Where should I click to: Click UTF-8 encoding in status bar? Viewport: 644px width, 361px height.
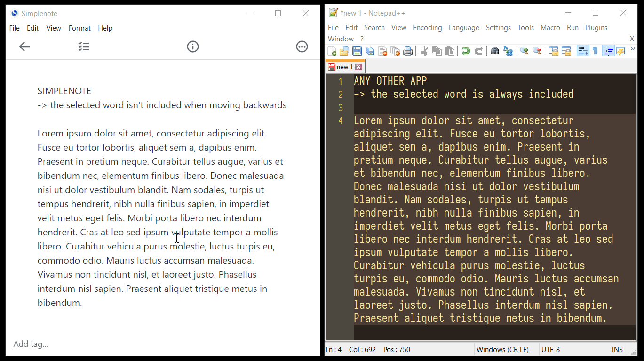click(x=550, y=350)
